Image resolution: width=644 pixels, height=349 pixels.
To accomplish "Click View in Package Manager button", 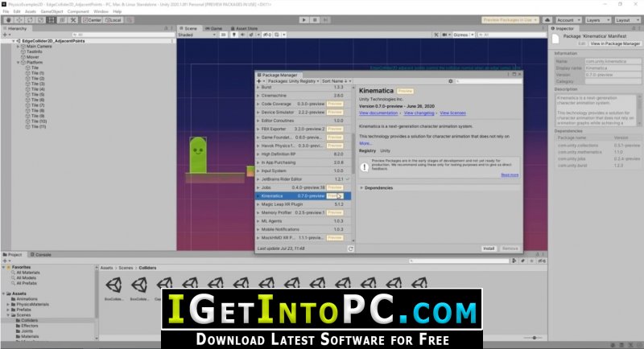I will point(615,43).
